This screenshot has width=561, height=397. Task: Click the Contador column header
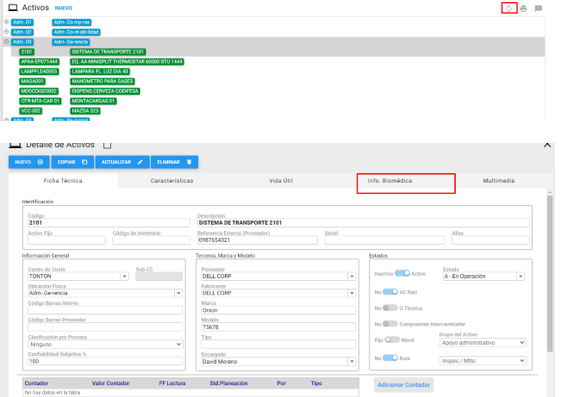[36, 383]
